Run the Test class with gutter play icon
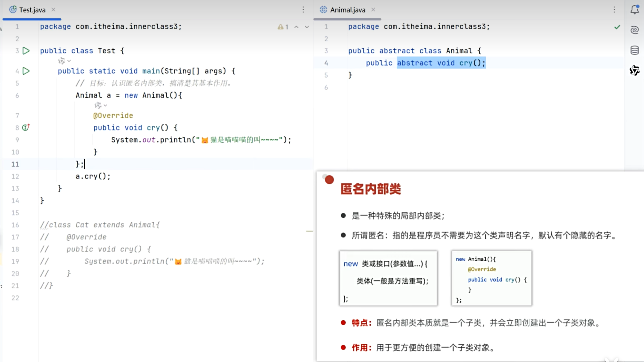Screen dimensions: 644x362 coord(26,51)
